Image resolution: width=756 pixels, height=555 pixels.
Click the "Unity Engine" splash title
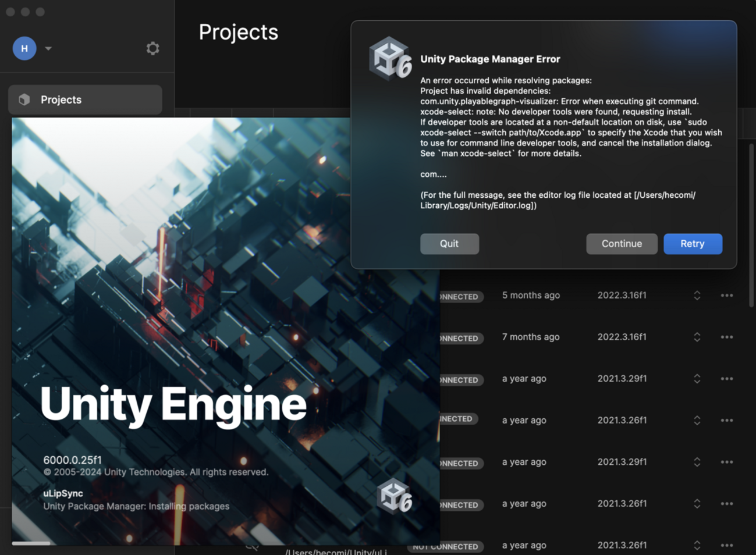[x=173, y=404]
